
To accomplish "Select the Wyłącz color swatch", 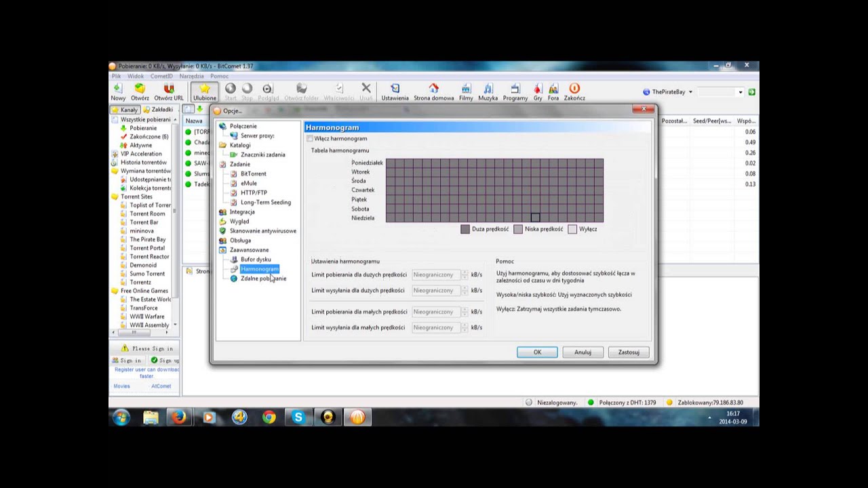I will (x=572, y=229).
